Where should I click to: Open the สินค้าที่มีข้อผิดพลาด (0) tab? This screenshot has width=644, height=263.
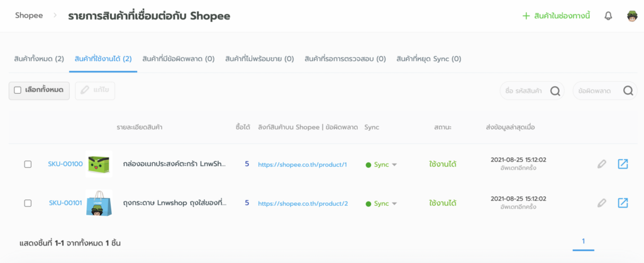click(x=179, y=59)
